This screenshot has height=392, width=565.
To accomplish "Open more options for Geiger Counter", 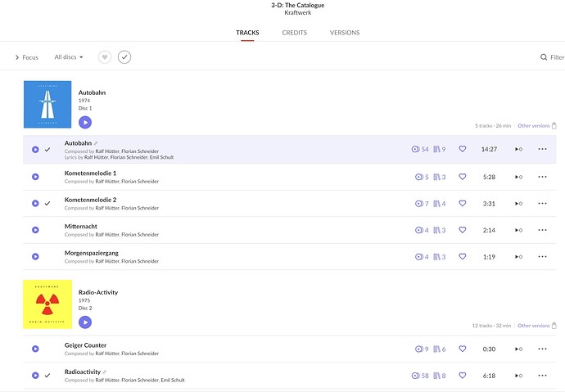I will (542, 349).
